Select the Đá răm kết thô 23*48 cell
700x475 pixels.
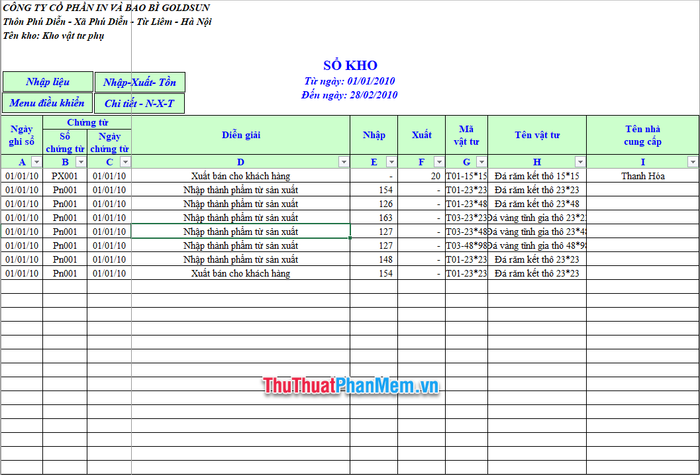pos(537,204)
